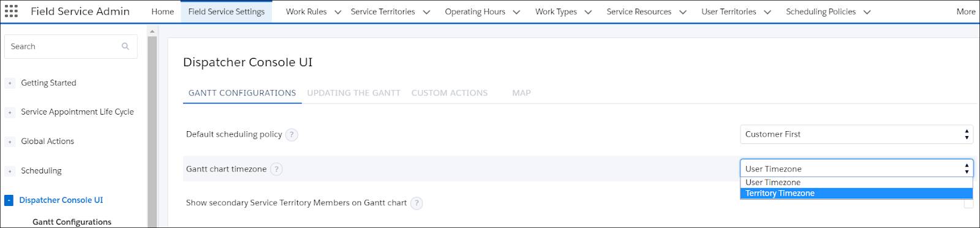The image size is (980, 228).
Task: Go to the Home tab
Action: click(162, 12)
